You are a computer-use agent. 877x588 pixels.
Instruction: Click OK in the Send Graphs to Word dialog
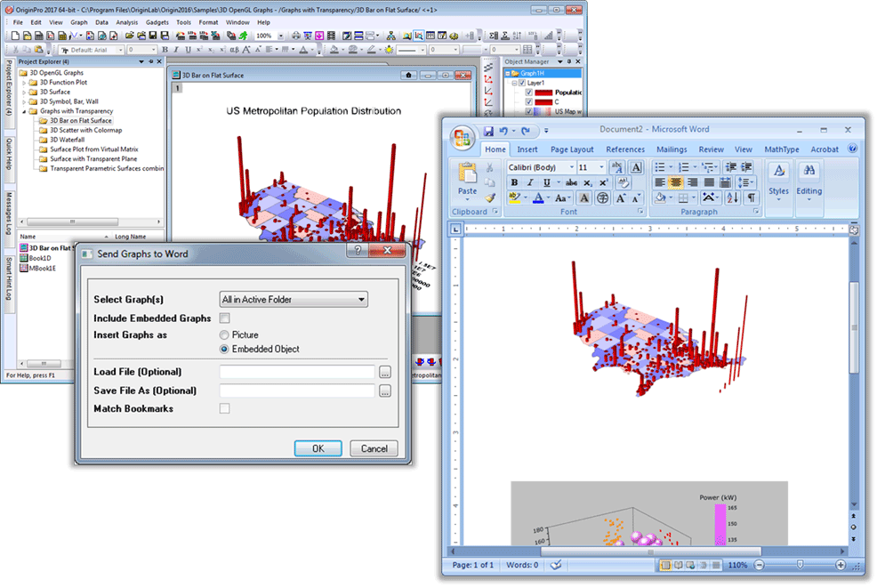(318, 448)
